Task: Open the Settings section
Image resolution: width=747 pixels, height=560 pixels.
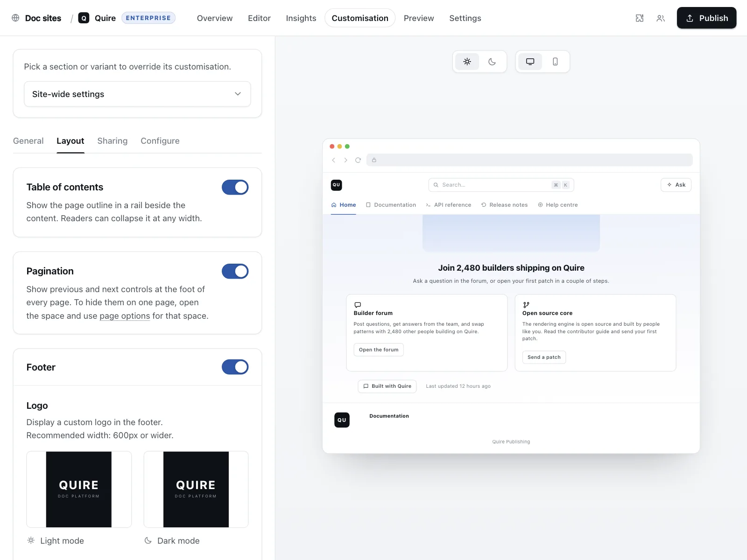Action: (x=465, y=18)
